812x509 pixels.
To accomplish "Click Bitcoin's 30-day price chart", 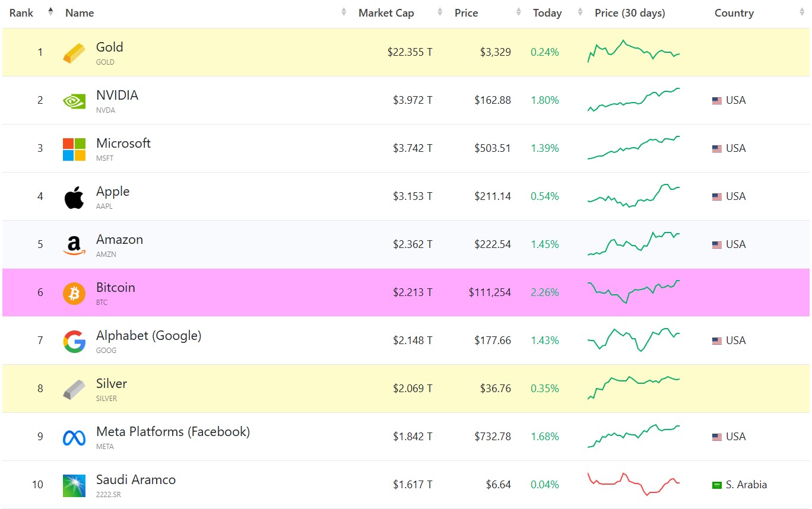I will point(632,292).
